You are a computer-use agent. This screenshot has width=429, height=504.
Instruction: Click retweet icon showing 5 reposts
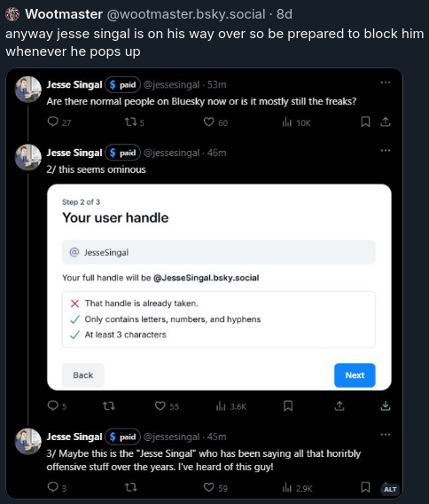pos(130,122)
